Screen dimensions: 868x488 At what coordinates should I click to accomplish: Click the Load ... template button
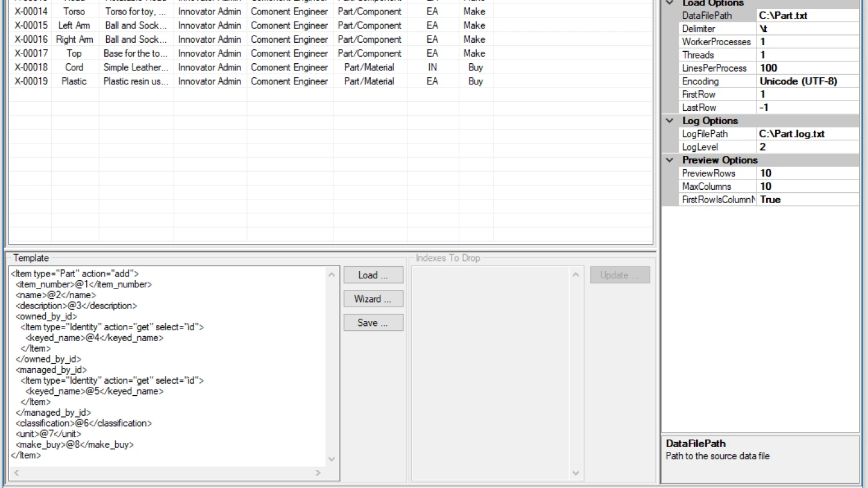pyautogui.click(x=373, y=275)
